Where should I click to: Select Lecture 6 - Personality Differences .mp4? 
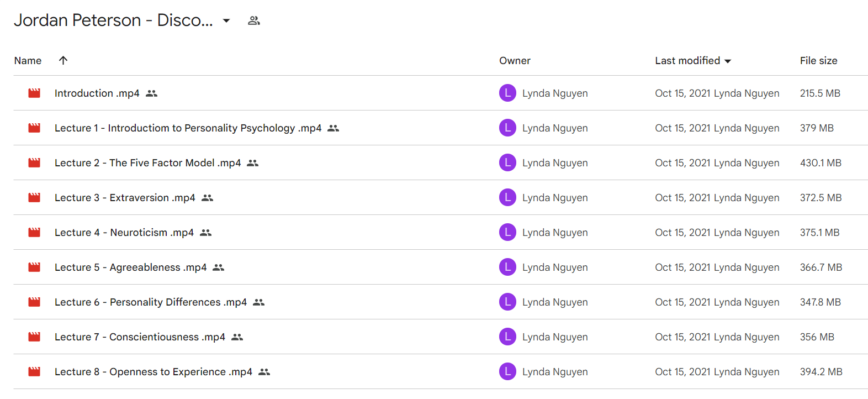point(151,302)
